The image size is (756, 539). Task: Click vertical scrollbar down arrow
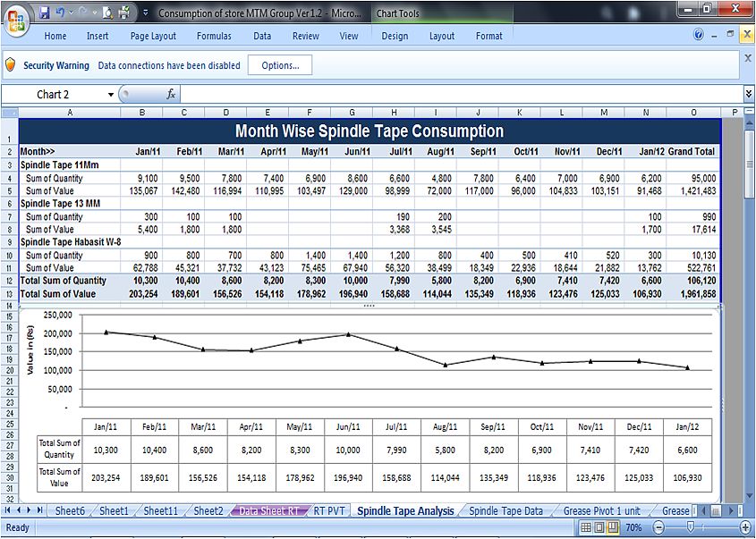pyautogui.click(x=749, y=496)
